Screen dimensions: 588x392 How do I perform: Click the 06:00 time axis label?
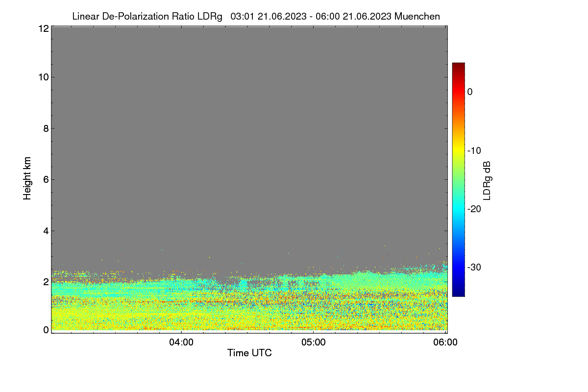(x=446, y=343)
